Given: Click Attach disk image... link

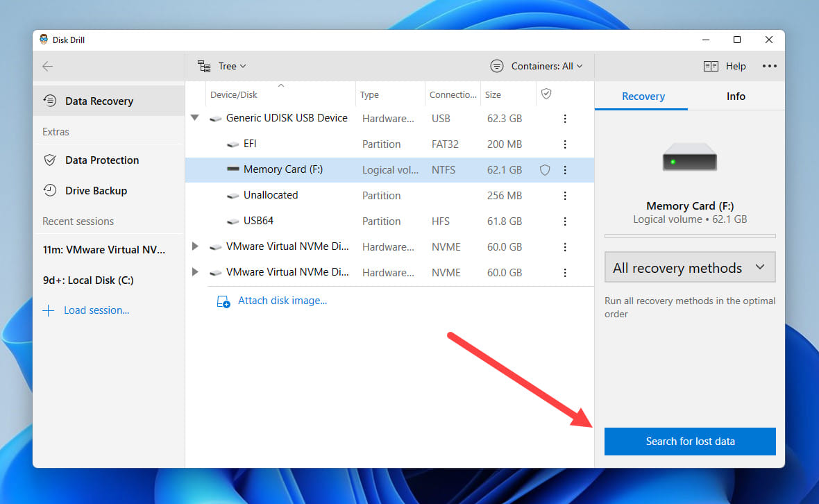Looking at the screenshot, I should coord(282,301).
